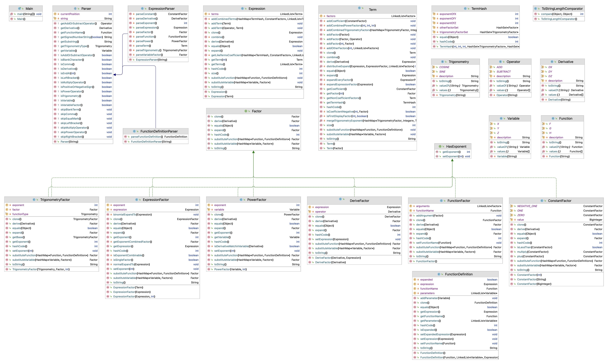Click the ExpressionFactor class icon

[137, 200]
